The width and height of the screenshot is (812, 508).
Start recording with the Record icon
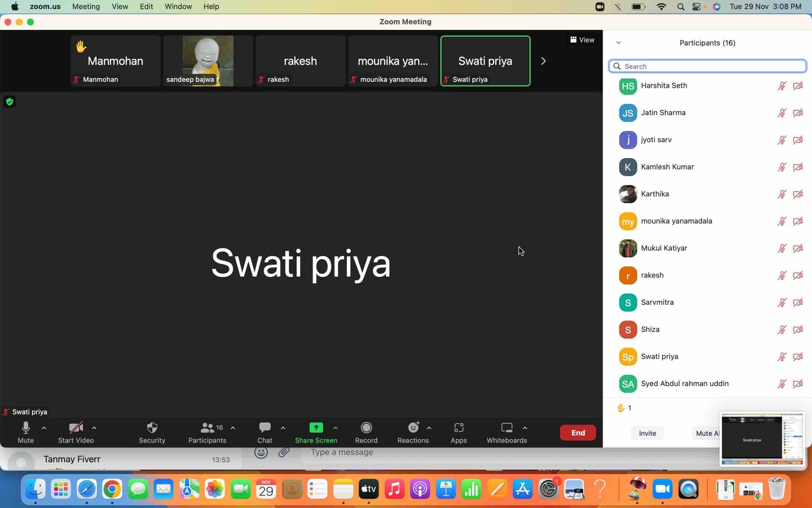click(x=366, y=428)
